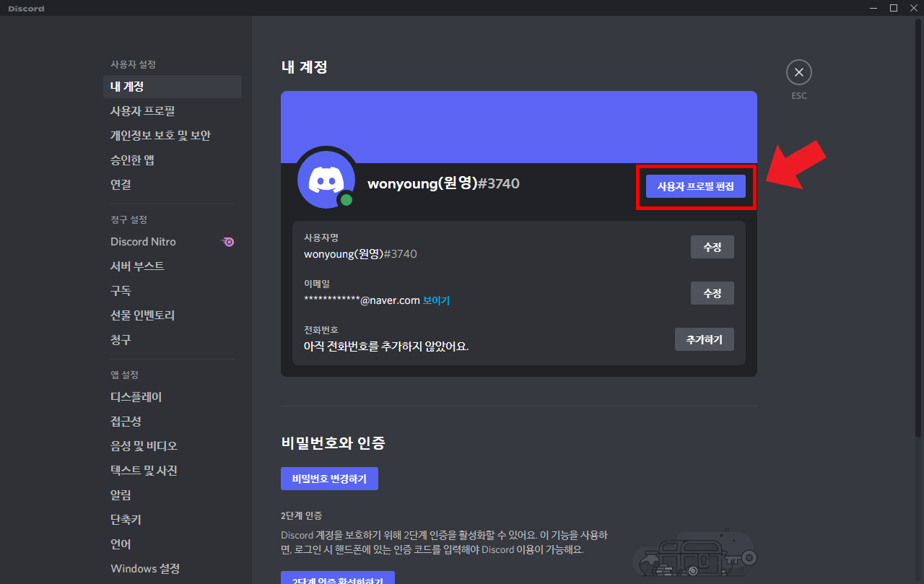Go to 서버 부스트 in sidebar
The image size is (924, 584).
click(173, 266)
